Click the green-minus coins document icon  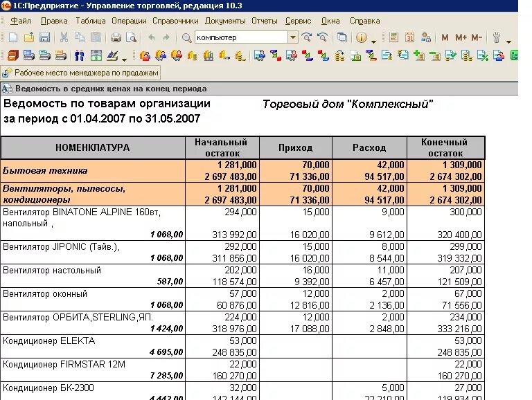(434, 55)
